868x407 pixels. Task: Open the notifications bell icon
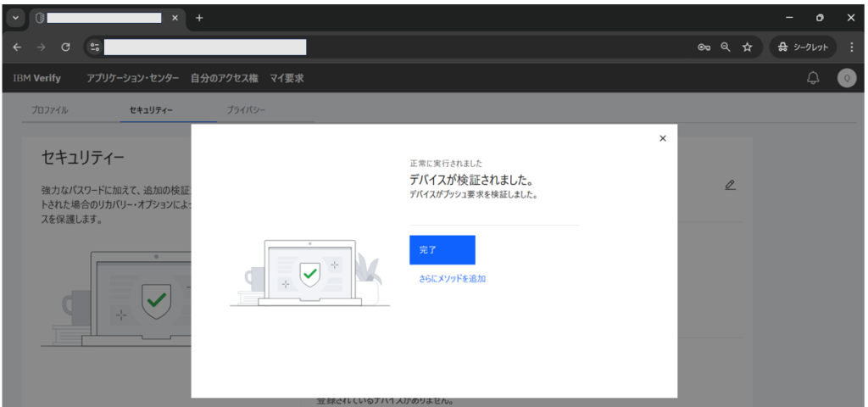point(813,79)
